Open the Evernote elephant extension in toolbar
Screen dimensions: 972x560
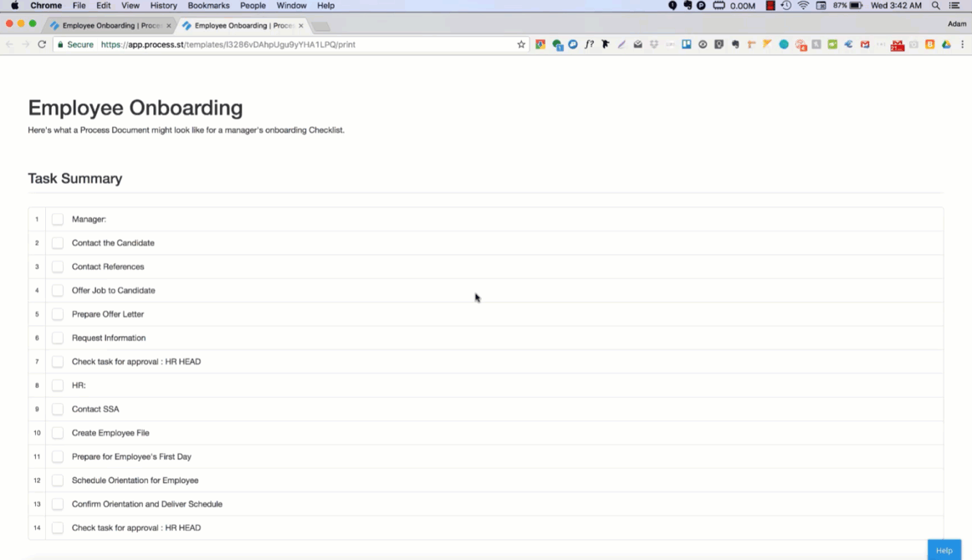[735, 44]
